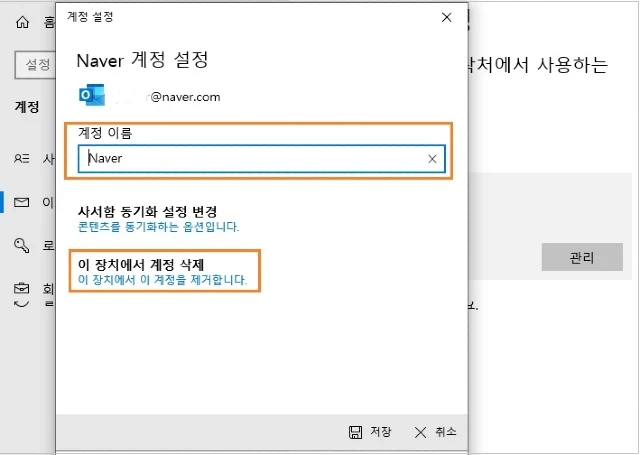Click the save floppy disk icon

[x=355, y=433]
